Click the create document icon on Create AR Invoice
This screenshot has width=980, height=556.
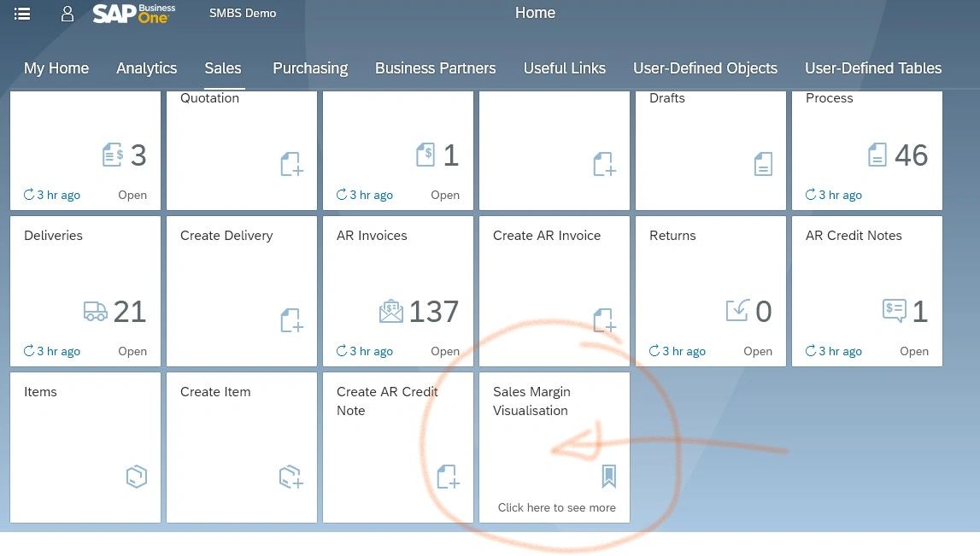604,320
